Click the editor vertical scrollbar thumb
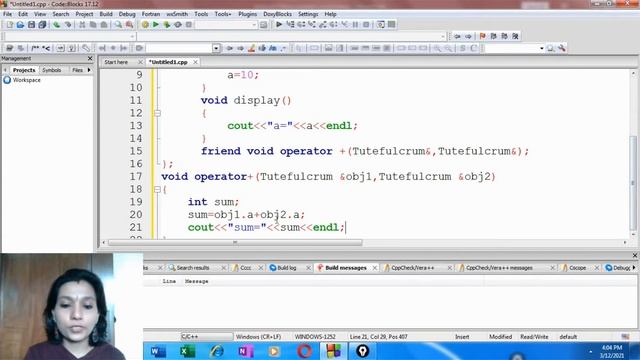This screenshot has height=360, width=640. 633,184
